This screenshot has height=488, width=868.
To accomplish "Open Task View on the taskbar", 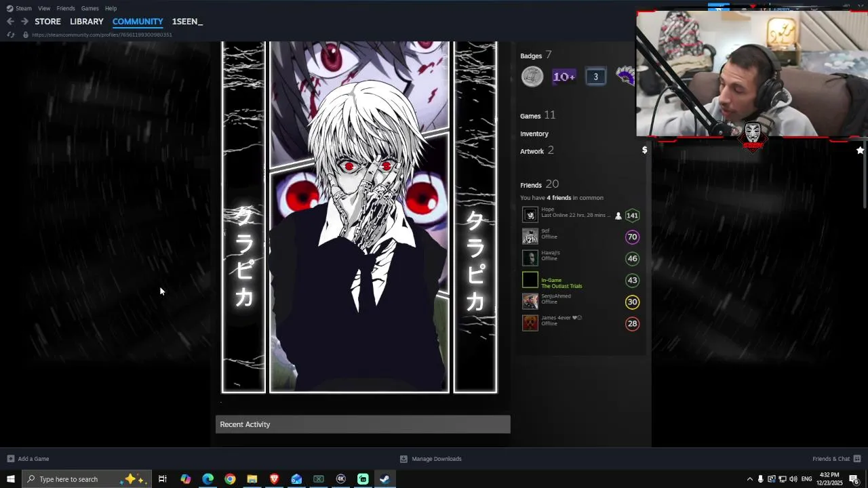I will pyautogui.click(x=163, y=479).
